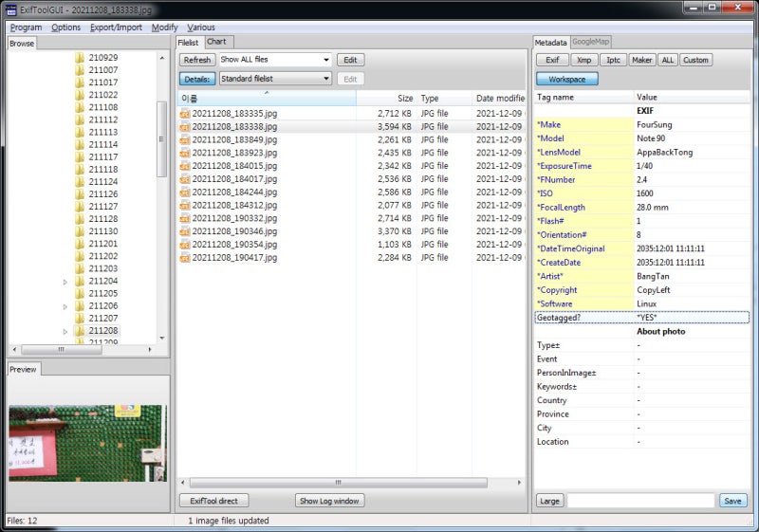This screenshot has width=759, height=532.
Task: Select the Keywords± tag row
Action: click(x=642, y=386)
